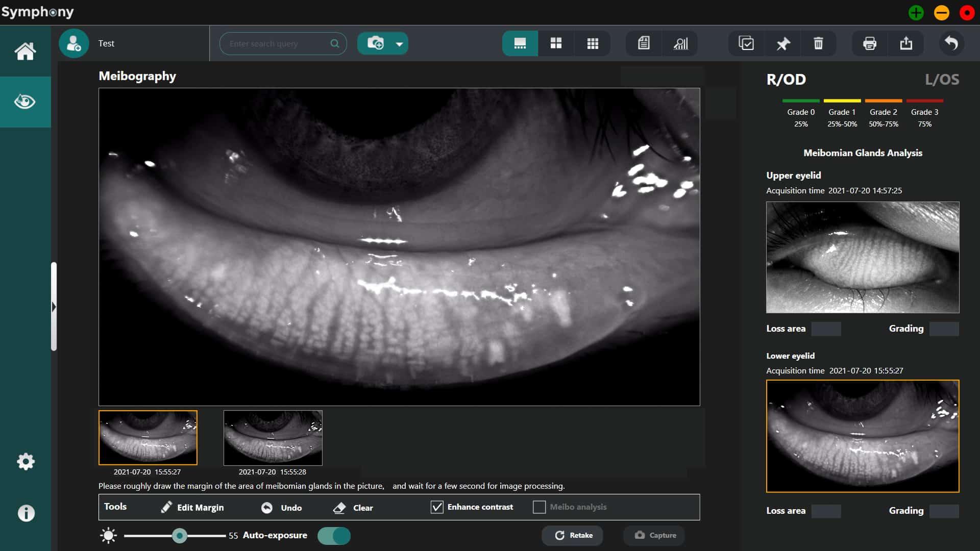Click the add patient icon
The width and height of the screenshot is (980, 551).
click(x=74, y=43)
